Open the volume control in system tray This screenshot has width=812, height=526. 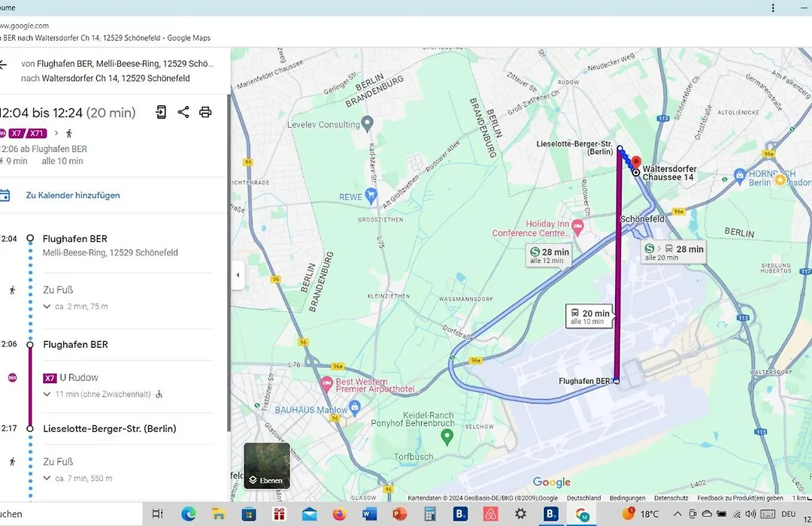(x=750, y=514)
